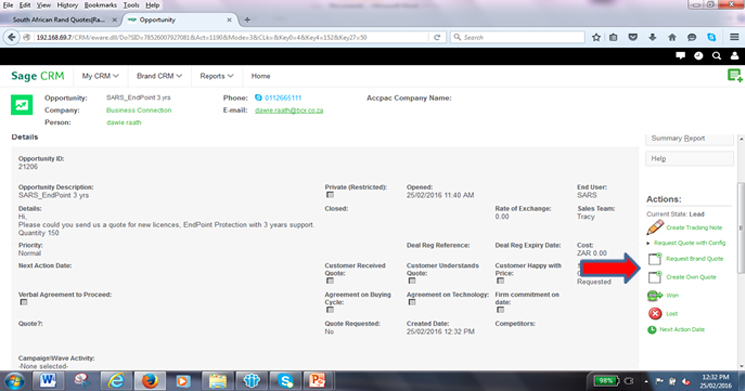This screenshot has height=391, width=745.
Task: Click the Request Brand Quote link
Action: pos(695,259)
